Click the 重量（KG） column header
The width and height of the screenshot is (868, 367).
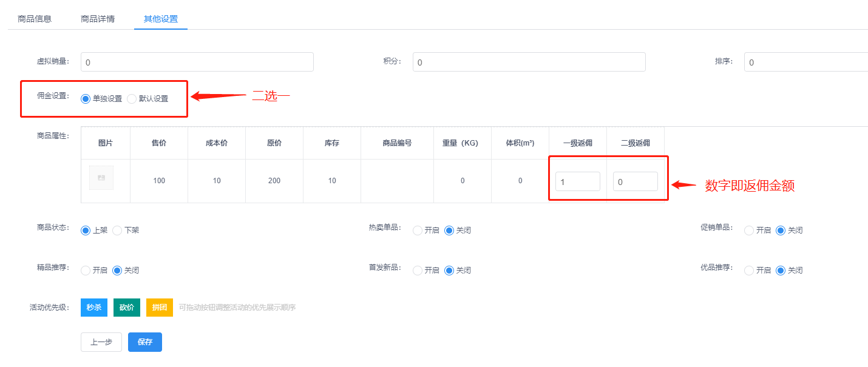[463, 143]
